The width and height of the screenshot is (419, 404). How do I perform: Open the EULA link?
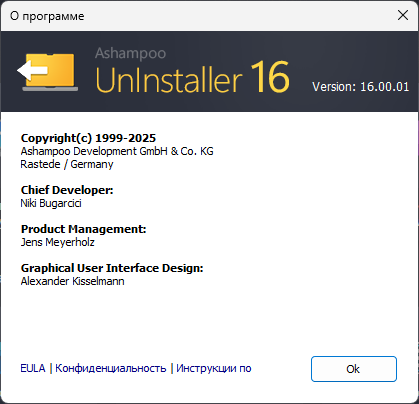click(33, 368)
